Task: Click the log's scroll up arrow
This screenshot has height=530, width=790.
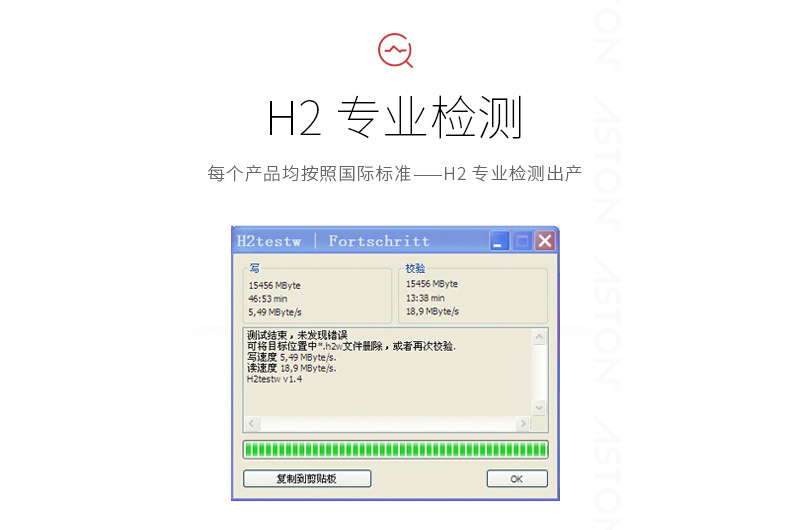Action: [539, 337]
